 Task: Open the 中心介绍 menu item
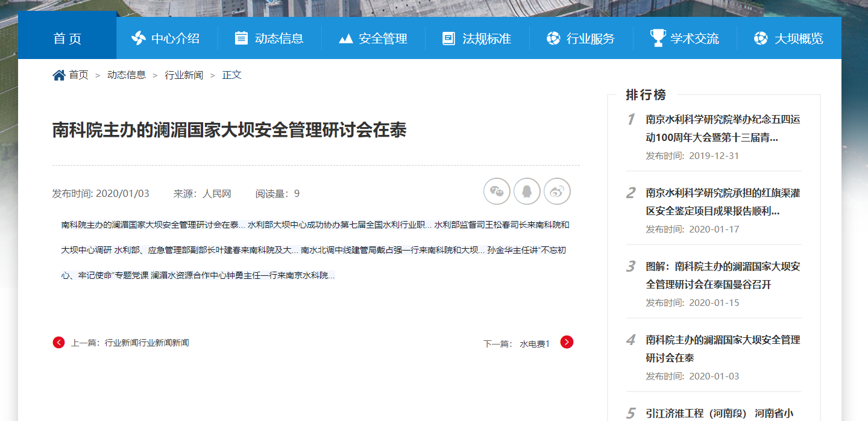click(175, 39)
